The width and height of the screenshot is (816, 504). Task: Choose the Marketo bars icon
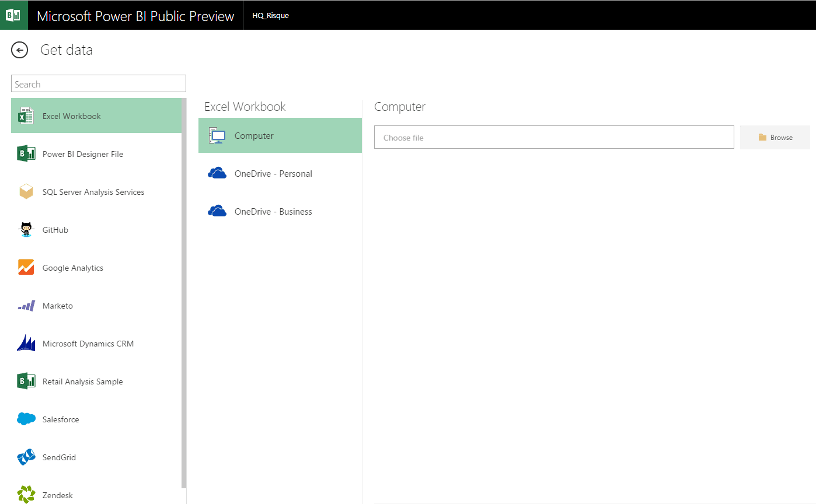[26, 306]
